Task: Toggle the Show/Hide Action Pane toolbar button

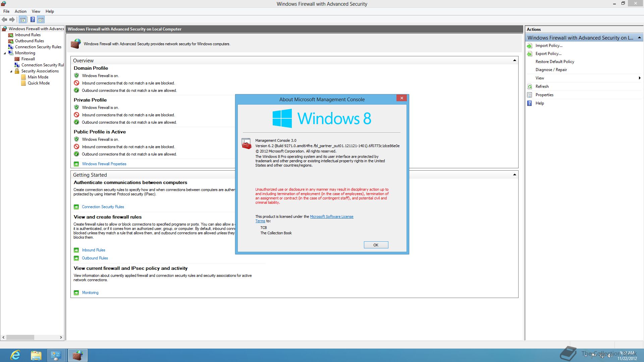Action: [41, 19]
